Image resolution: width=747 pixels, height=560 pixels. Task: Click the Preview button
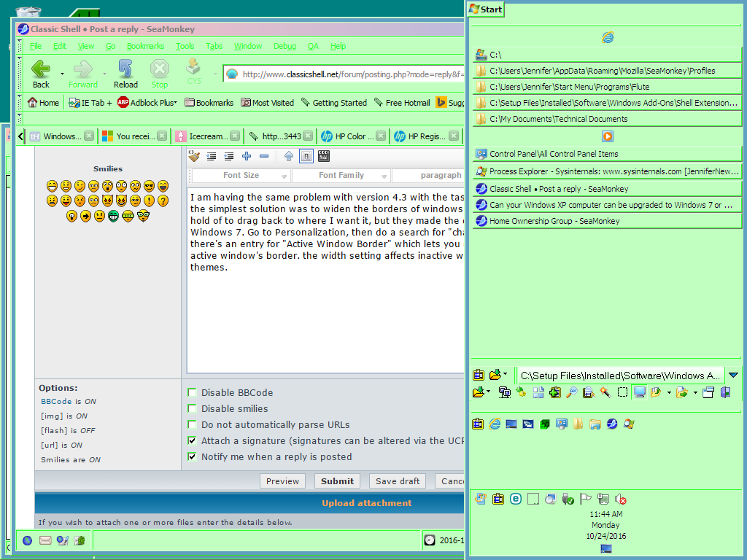282,481
